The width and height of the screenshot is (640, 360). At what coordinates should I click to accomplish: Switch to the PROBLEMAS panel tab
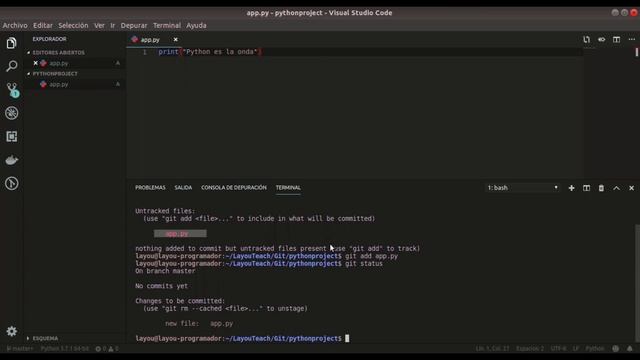pos(150,188)
